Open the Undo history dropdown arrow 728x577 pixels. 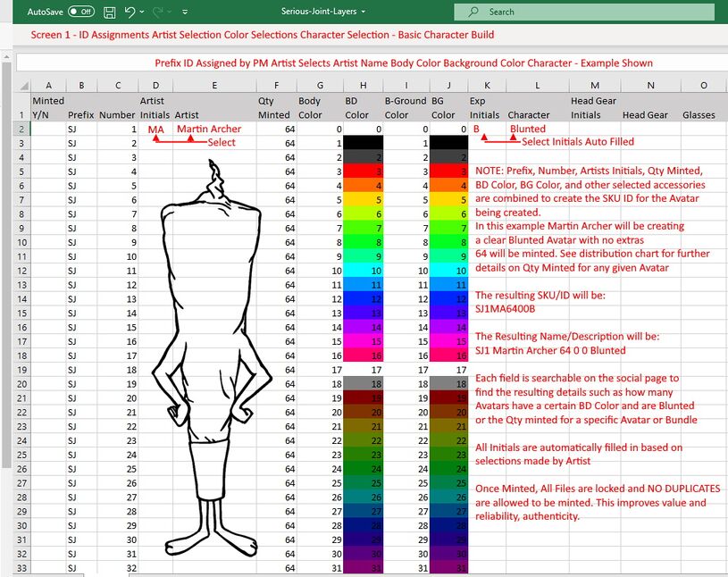pos(142,13)
